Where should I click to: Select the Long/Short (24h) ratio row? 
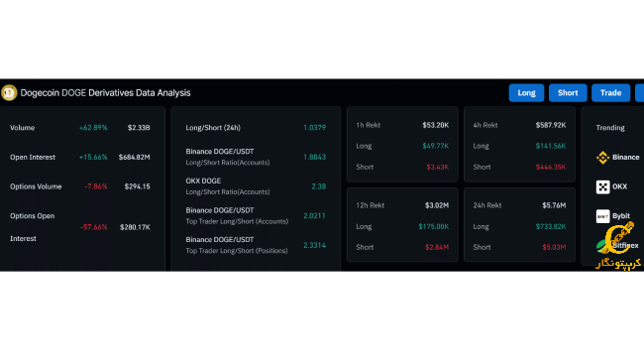pyautogui.click(x=256, y=128)
